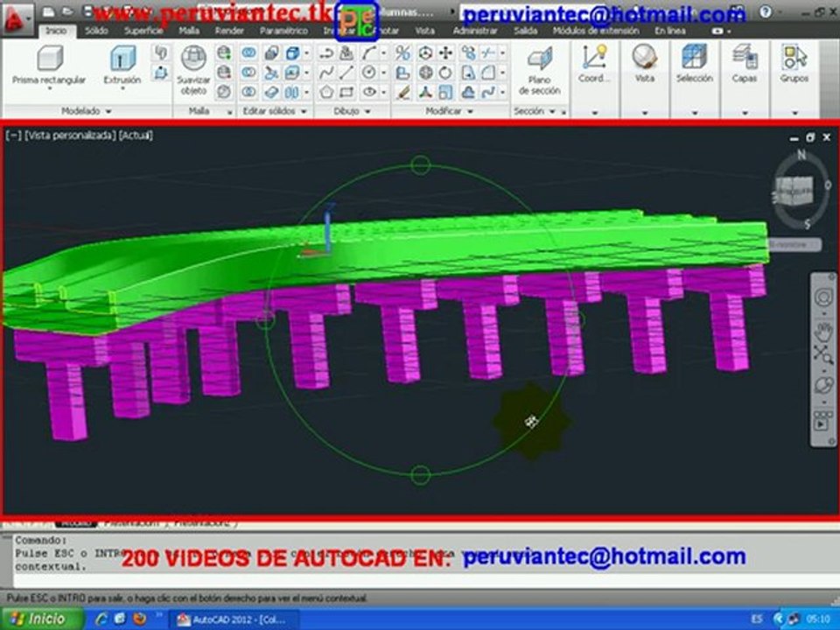840x630 pixels.
Task: Click the [-] viewport controls menu
Action: [13, 135]
